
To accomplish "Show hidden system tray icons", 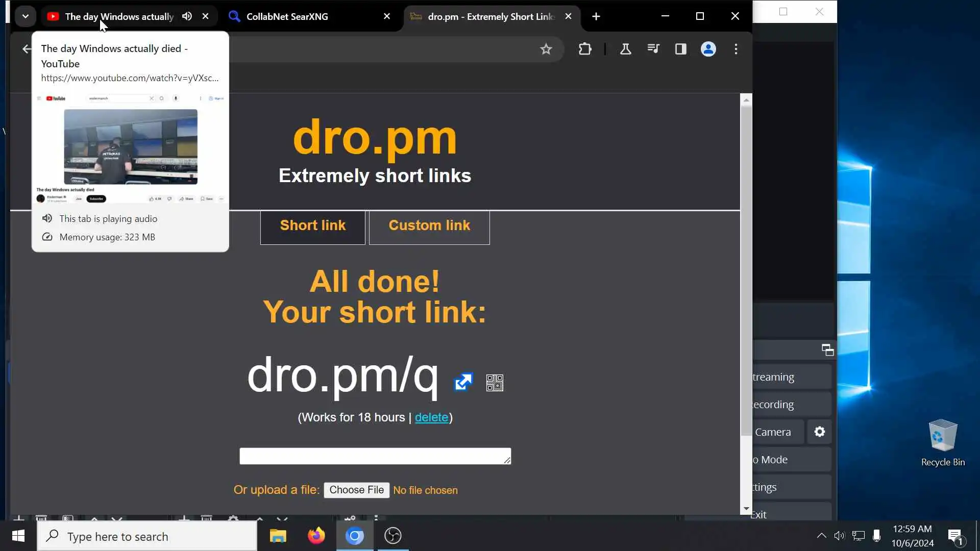I will 821,536.
